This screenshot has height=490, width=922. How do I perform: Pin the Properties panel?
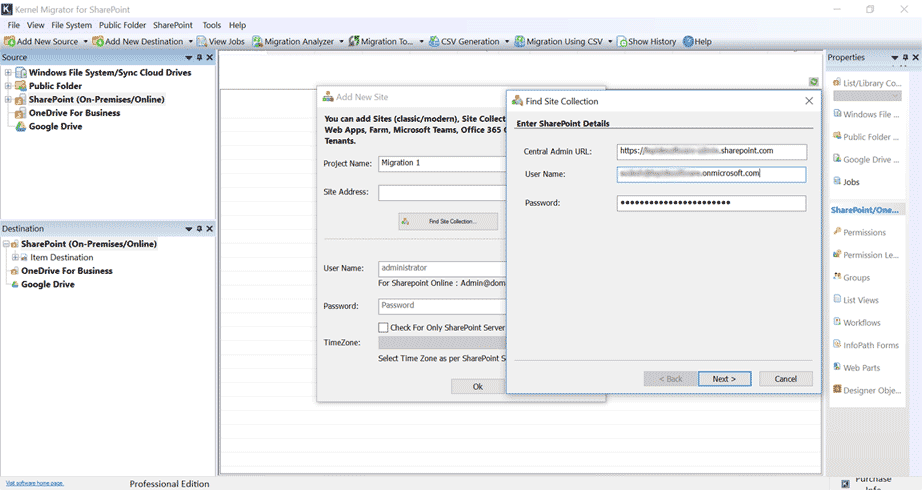click(x=905, y=58)
